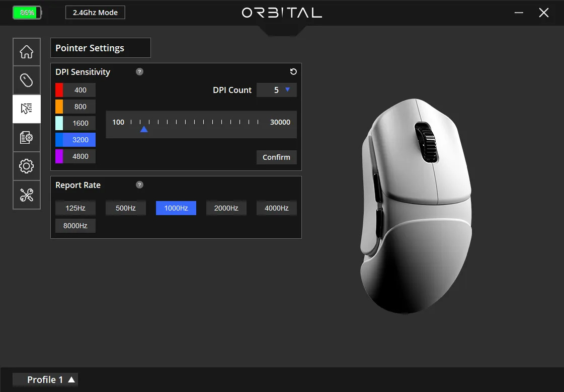564x392 pixels.
Task: Select the 125Hz report rate
Action: (x=75, y=208)
